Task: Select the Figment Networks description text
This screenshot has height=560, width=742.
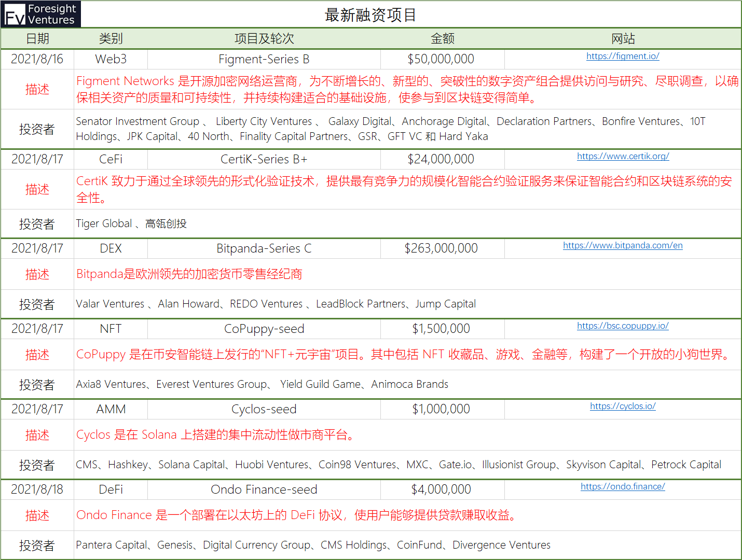Action: [x=407, y=89]
